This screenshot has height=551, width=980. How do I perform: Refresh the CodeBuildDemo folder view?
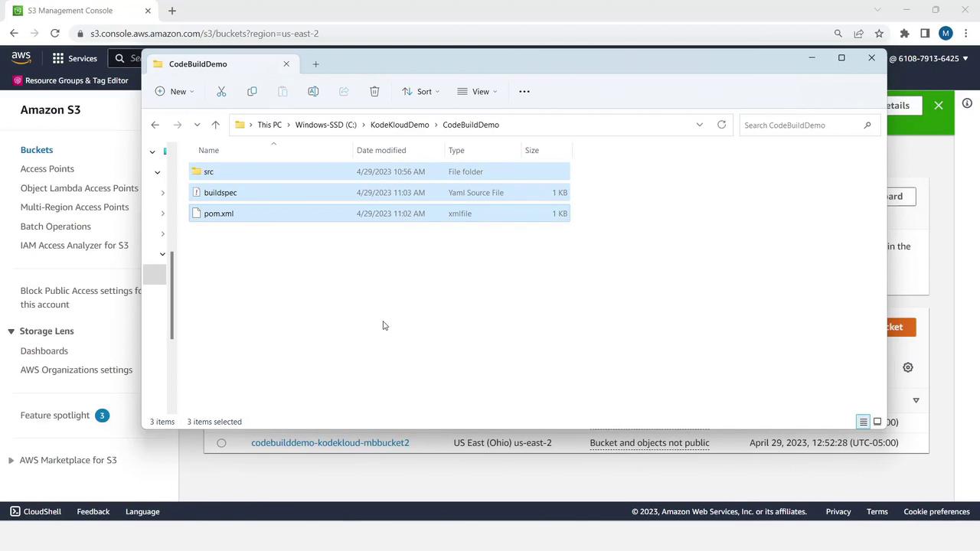[721, 125]
